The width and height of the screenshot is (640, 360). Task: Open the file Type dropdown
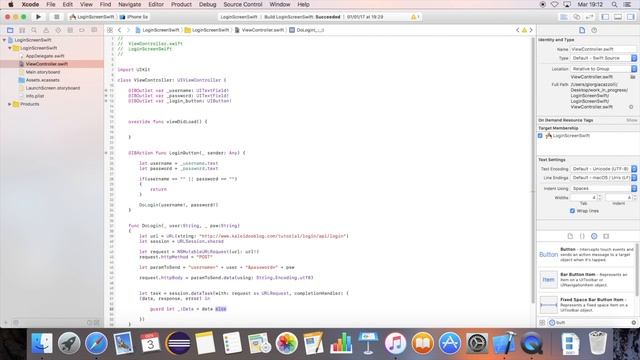point(603,58)
